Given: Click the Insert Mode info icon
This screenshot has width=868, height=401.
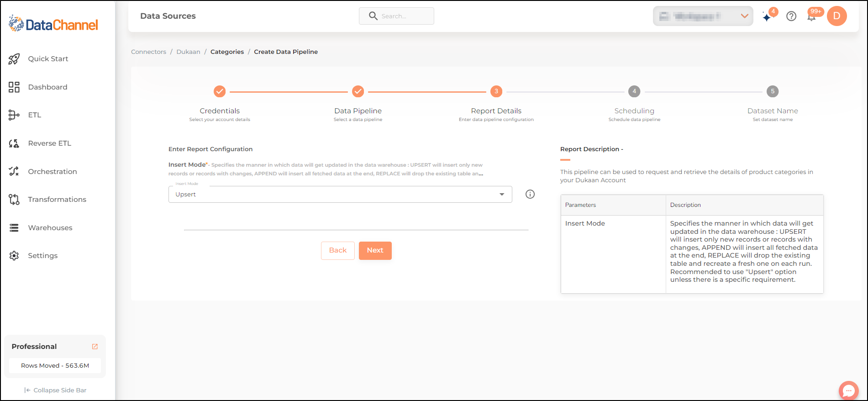Looking at the screenshot, I should tap(530, 194).
